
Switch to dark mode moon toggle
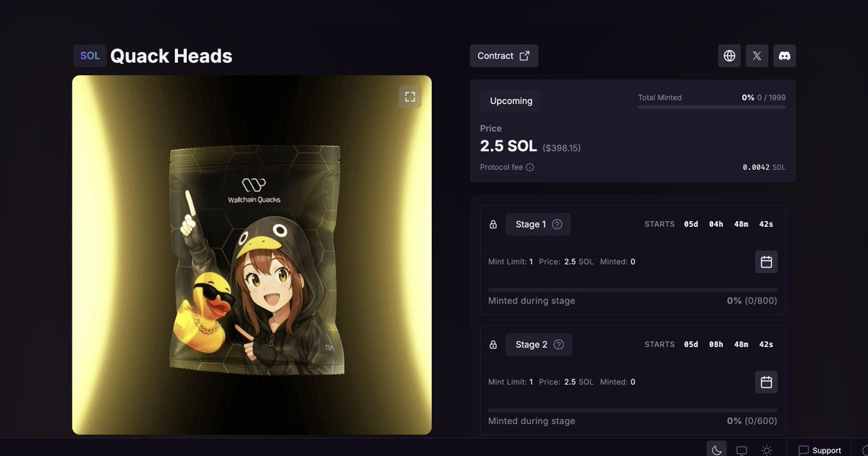pyautogui.click(x=717, y=450)
